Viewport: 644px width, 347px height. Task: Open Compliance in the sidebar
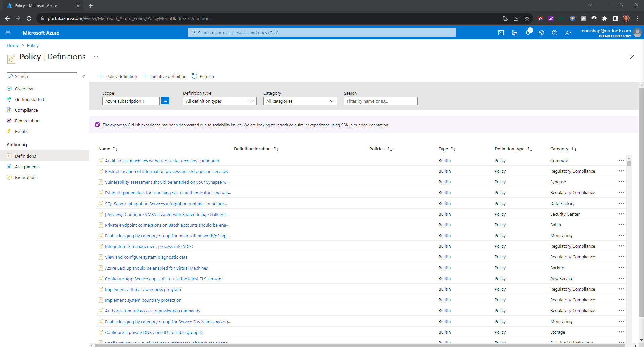26,110
